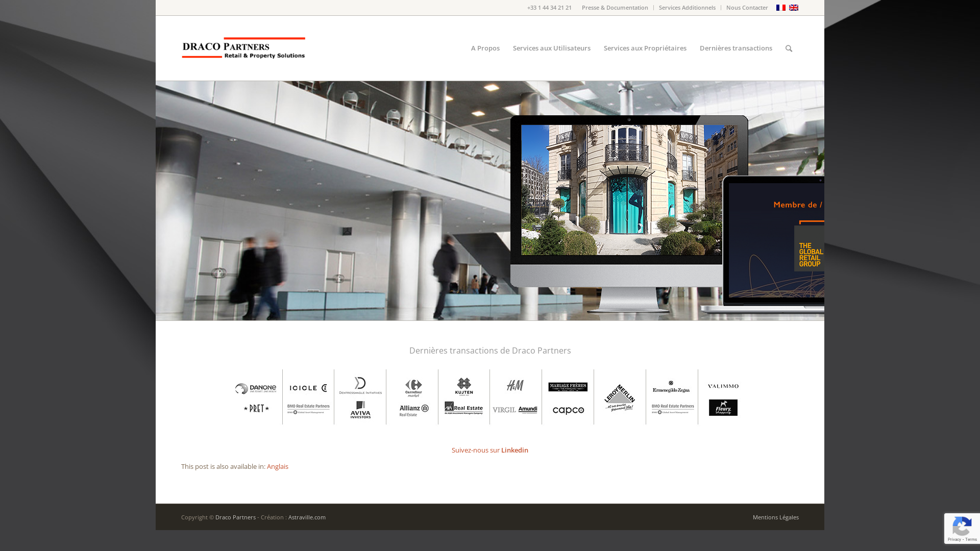Click the Anglais language link
The width and height of the screenshot is (980, 551).
pos(277,466)
